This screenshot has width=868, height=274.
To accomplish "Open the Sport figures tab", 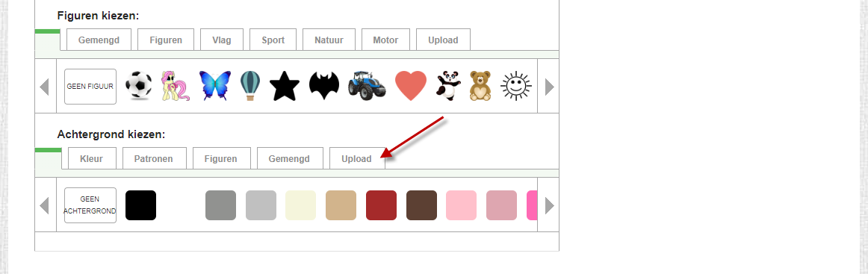I will 273,40.
